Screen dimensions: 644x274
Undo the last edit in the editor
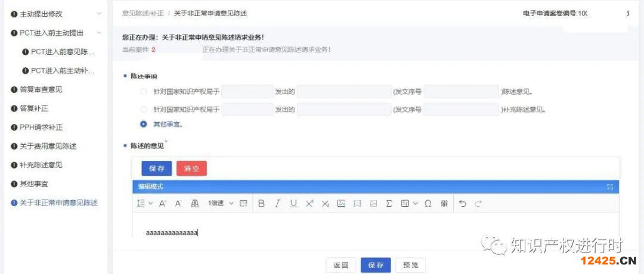coord(463,204)
